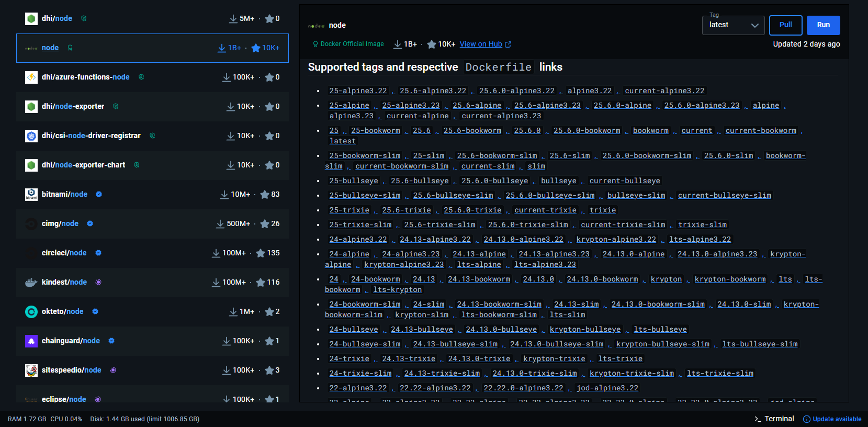Click sponsored OSS badge next to kindest/node

click(x=98, y=282)
